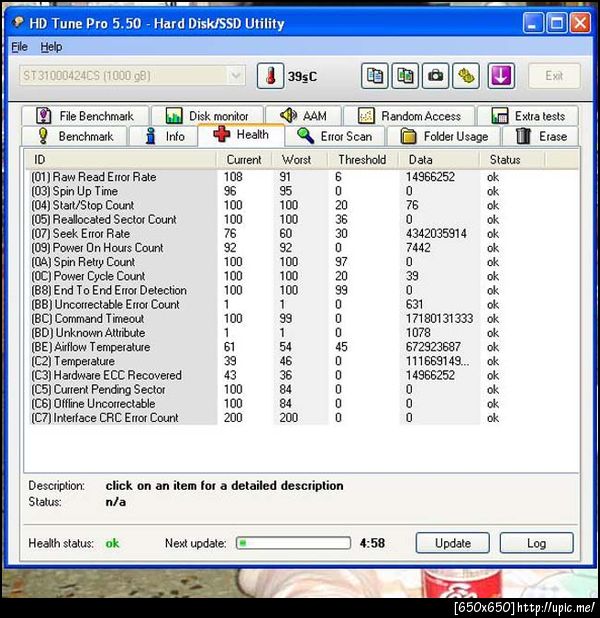Open the Info tab

coord(164,136)
